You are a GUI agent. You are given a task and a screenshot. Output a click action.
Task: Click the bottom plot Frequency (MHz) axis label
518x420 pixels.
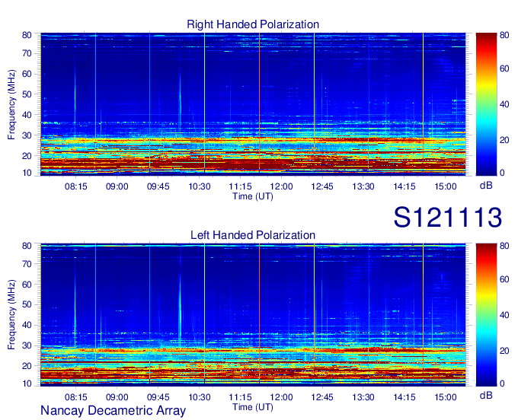pyautogui.click(x=11, y=315)
